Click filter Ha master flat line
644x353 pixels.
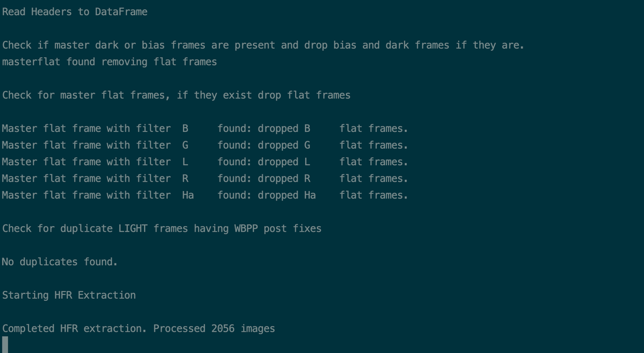pos(205,195)
